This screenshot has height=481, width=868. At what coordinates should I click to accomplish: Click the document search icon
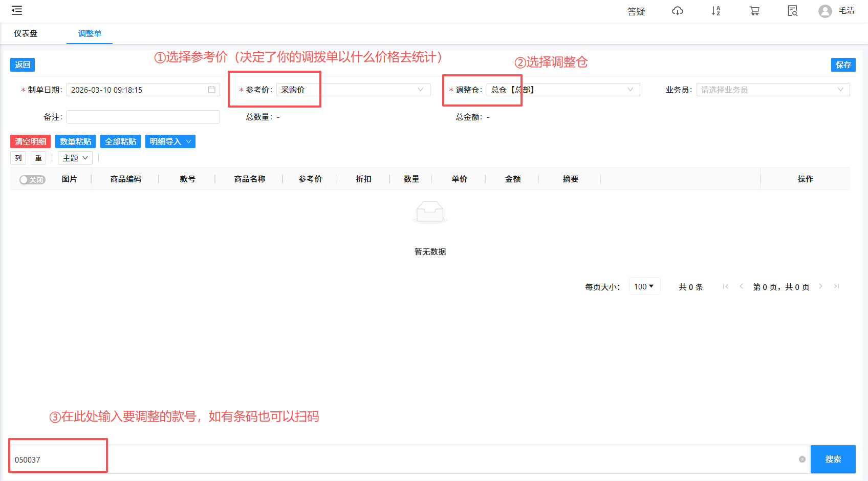coord(792,11)
